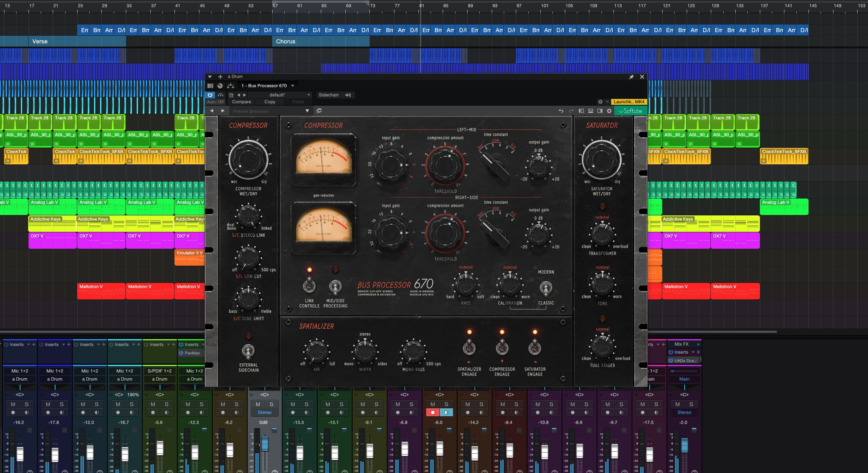Pin the Bus Processor 670 plugin window
The height and width of the screenshot is (473, 868).
631,77
